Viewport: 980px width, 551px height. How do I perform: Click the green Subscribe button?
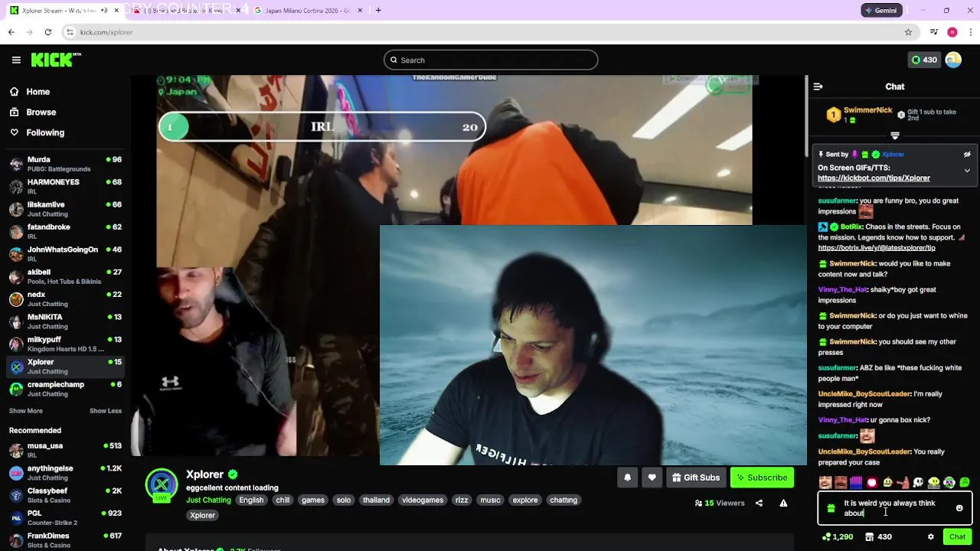(762, 478)
